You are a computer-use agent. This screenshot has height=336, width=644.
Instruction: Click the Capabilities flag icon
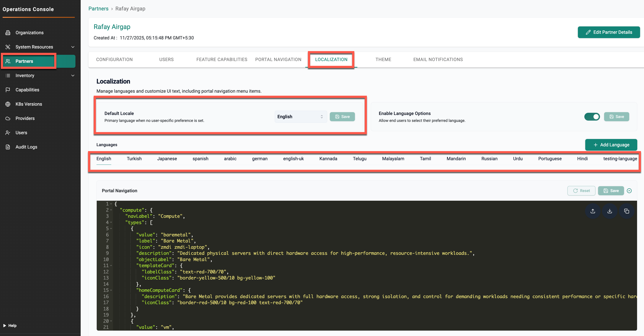tap(8, 90)
